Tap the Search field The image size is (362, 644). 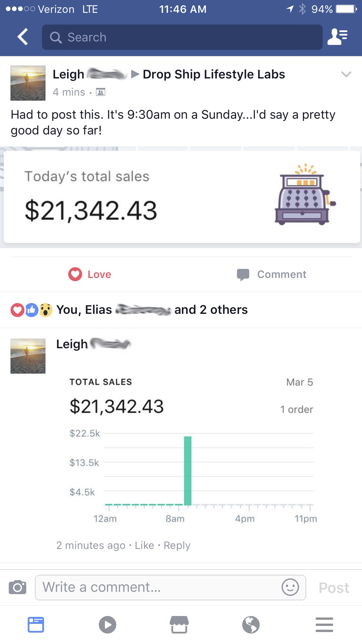pyautogui.click(x=182, y=37)
